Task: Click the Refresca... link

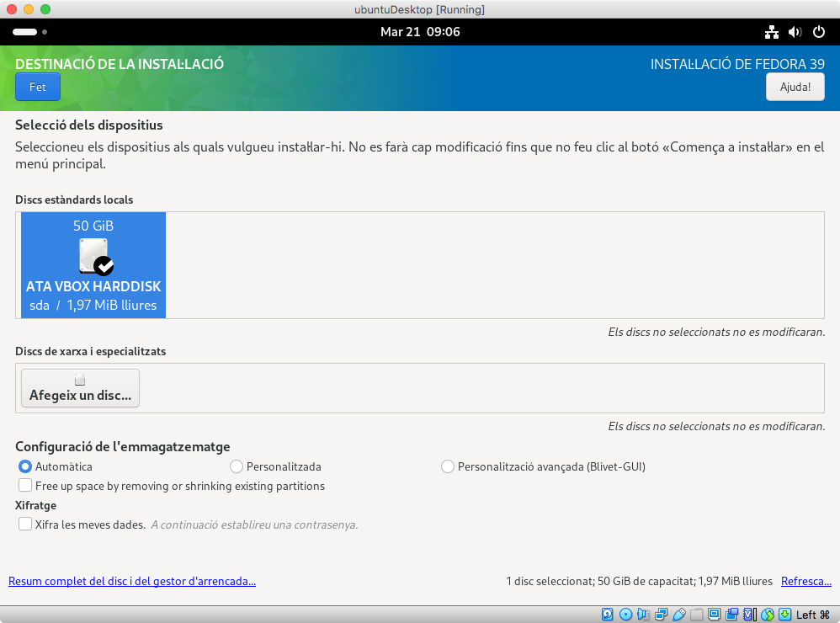Action: pyautogui.click(x=805, y=581)
